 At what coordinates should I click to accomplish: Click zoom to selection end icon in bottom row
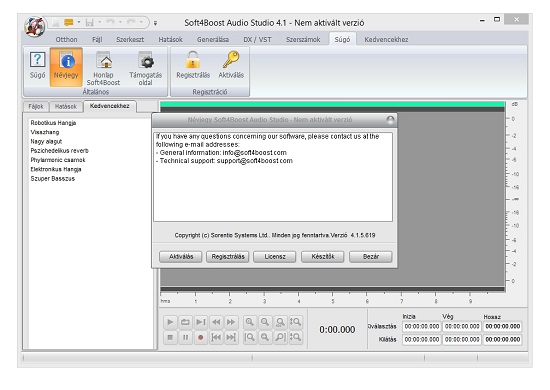(281, 337)
